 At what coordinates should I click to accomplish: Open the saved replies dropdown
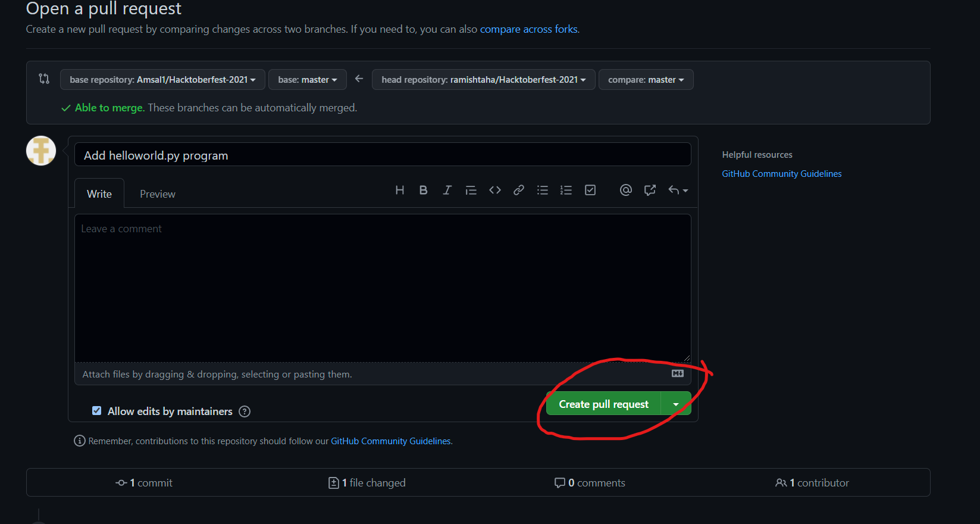pyautogui.click(x=678, y=190)
